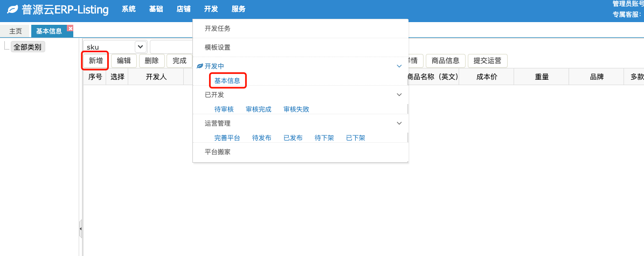
Task: Open the 已发布 link
Action: [x=293, y=138]
